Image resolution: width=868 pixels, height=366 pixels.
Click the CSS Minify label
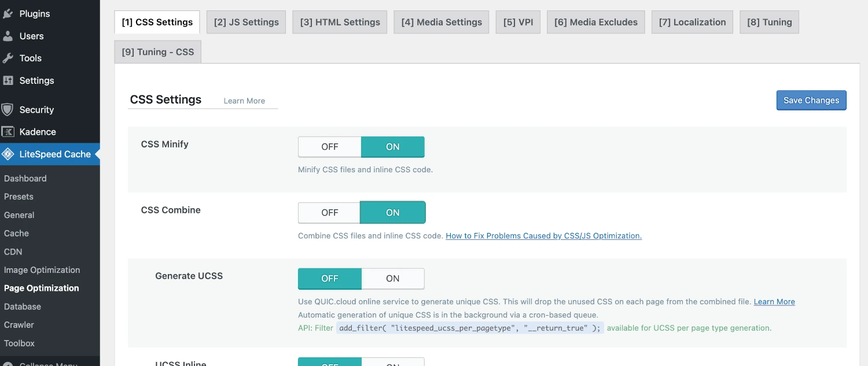pos(165,144)
